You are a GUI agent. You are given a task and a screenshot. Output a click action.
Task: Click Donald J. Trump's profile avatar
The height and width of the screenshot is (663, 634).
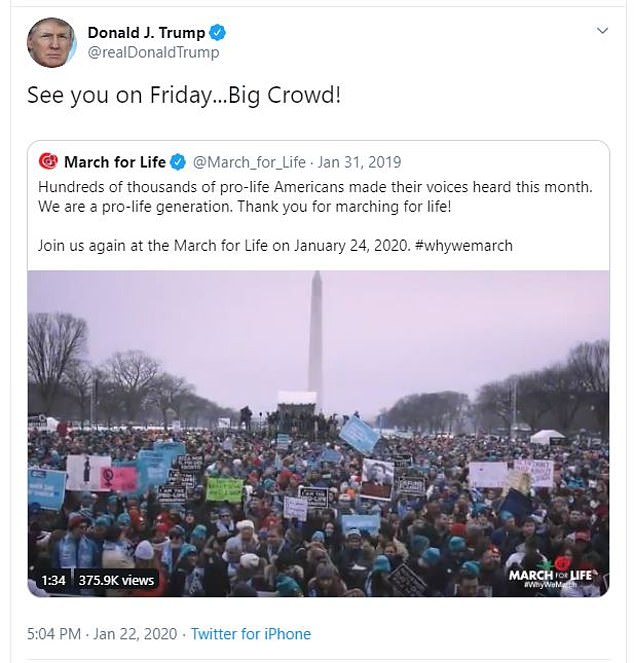click(52, 43)
